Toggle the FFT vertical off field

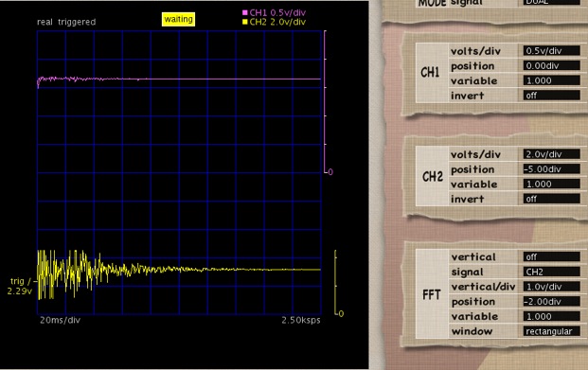point(551,256)
